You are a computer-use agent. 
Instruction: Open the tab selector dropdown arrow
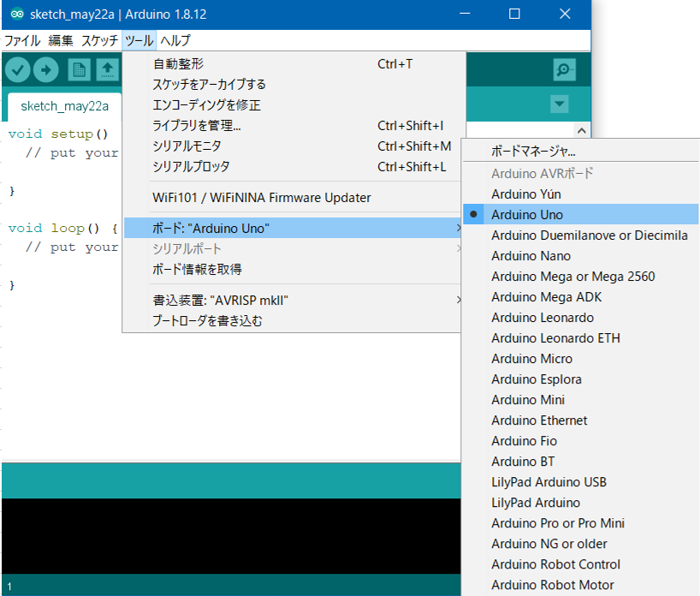(558, 103)
